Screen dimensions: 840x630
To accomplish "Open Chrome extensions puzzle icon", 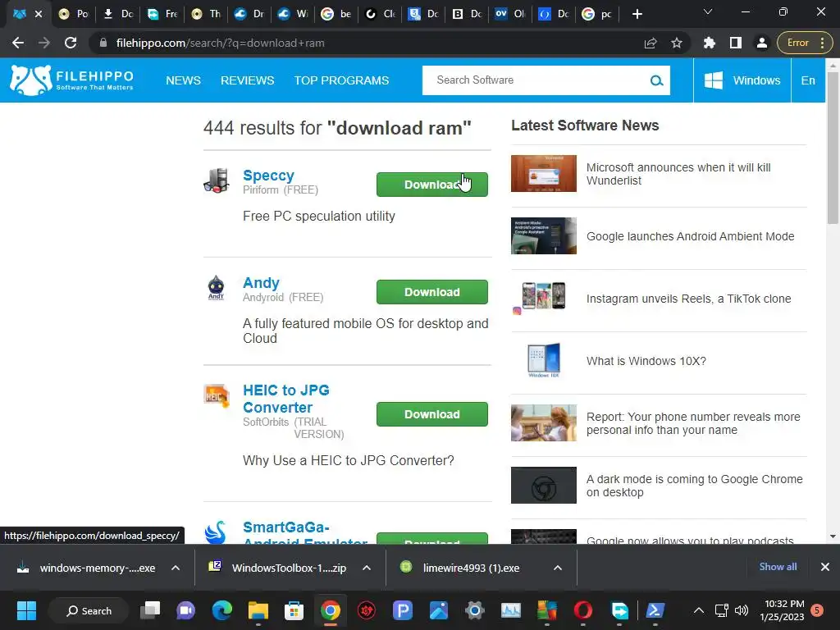I will tap(710, 43).
